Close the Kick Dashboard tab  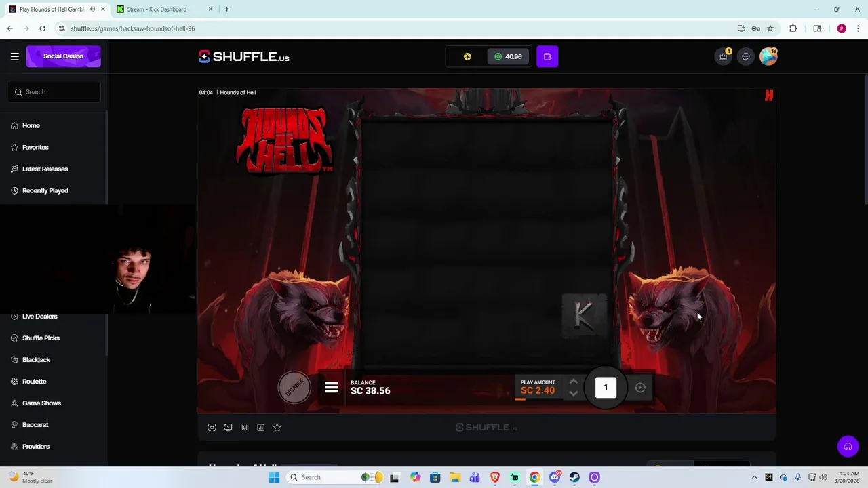210,9
